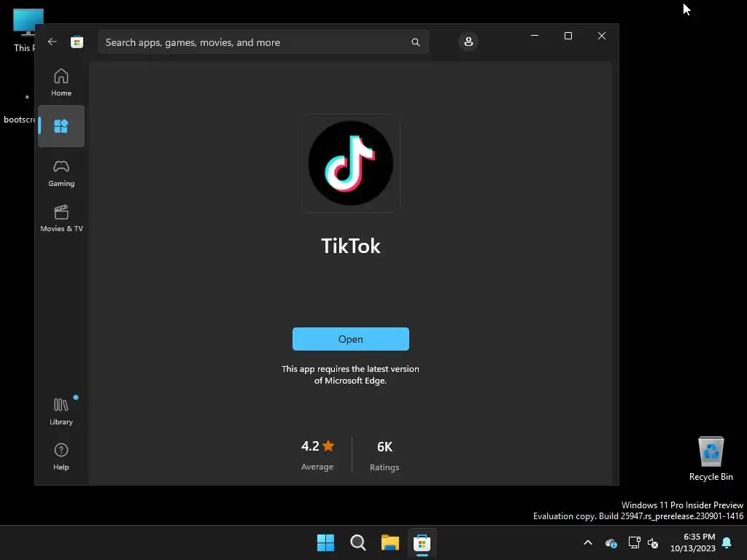747x560 pixels.
Task: Select the This PC desktop icon
Action: coord(24,30)
